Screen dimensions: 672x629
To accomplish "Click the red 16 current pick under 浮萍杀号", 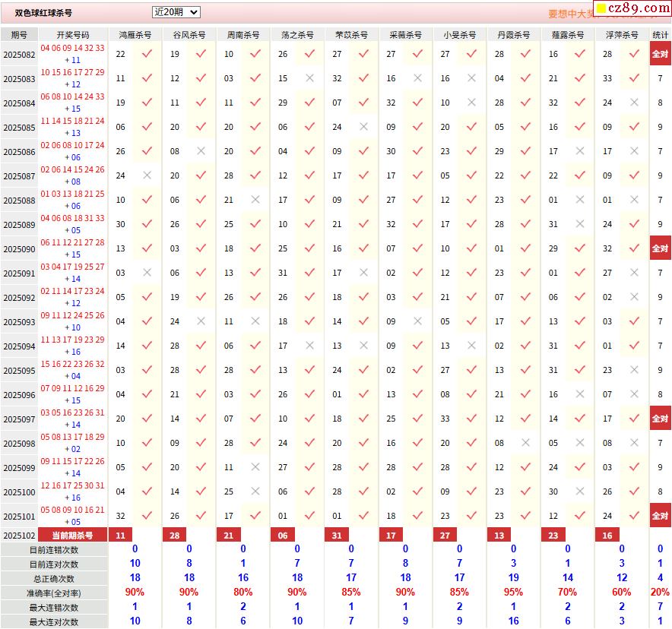I will 607,536.
